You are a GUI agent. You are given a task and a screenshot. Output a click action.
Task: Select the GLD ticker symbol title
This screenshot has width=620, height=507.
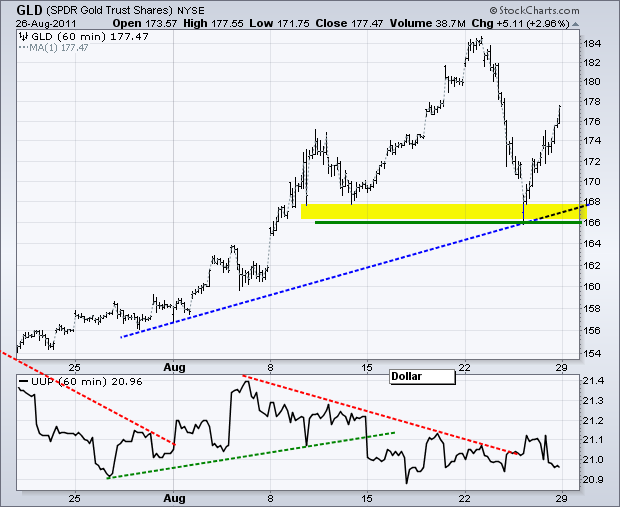(x=29, y=10)
